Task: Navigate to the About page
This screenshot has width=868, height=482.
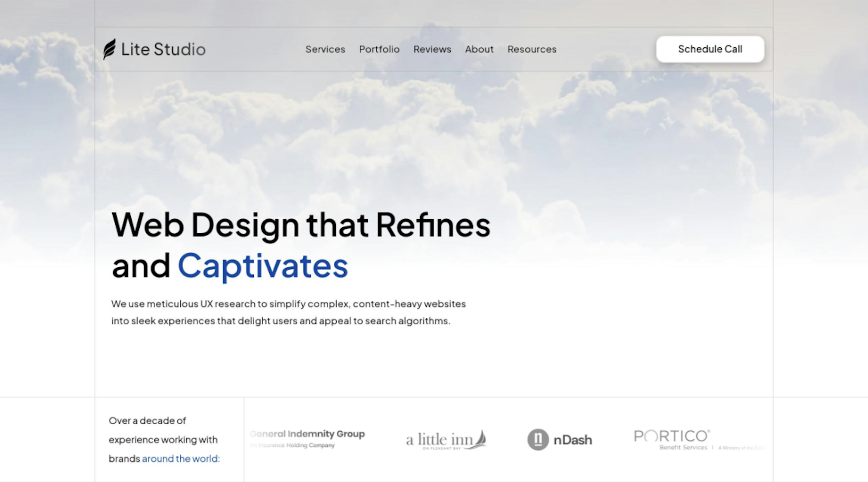Action: pyautogui.click(x=479, y=49)
